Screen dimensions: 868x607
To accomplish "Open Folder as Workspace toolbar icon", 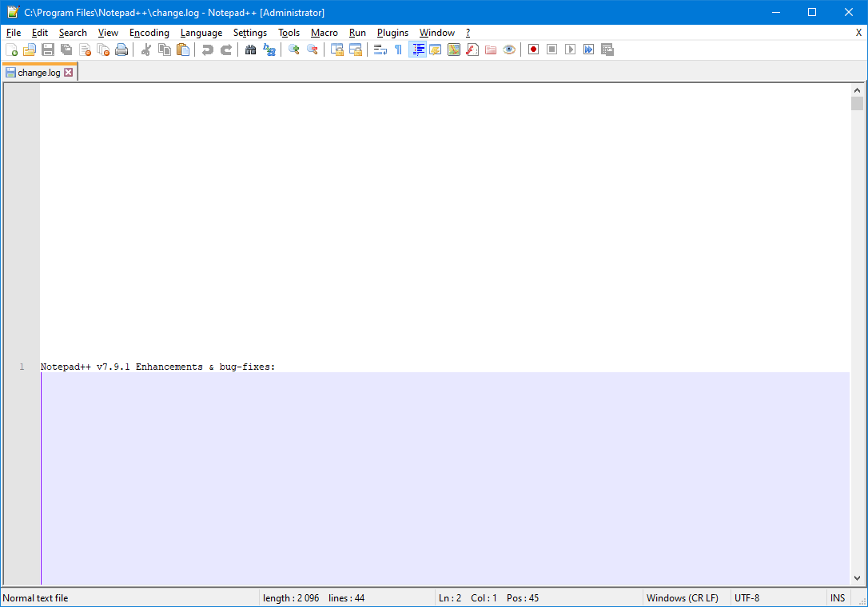I will tap(491, 50).
